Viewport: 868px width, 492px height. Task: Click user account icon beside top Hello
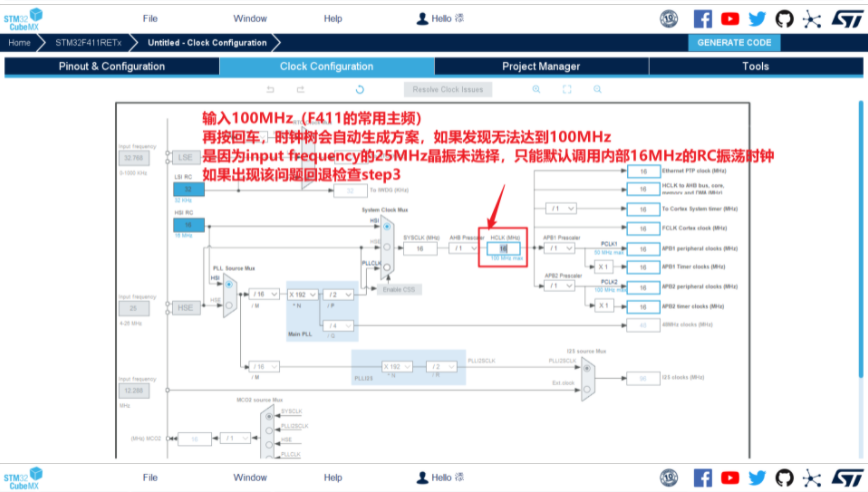pos(422,19)
